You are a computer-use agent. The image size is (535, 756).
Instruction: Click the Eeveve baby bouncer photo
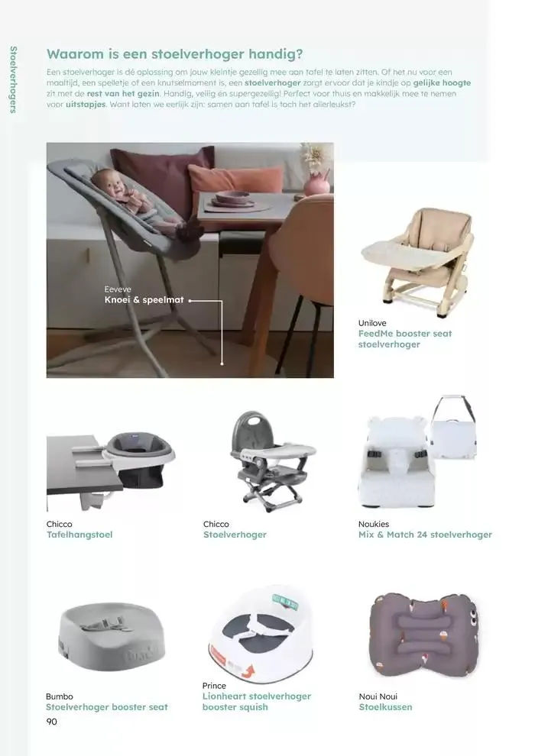pyautogui.click(x=190, y=260)
